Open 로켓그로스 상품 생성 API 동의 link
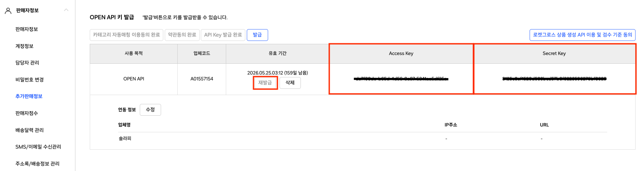This screenshot has height=171, width=644. (582, 35)
